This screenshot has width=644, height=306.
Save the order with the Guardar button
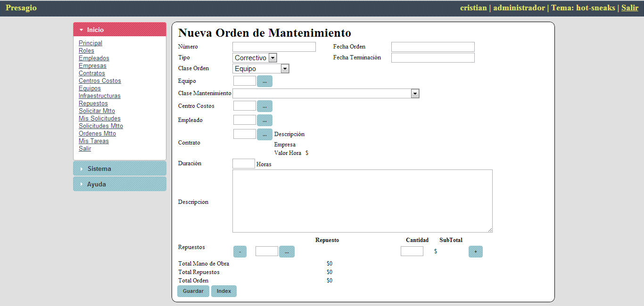tap(193, 291)
